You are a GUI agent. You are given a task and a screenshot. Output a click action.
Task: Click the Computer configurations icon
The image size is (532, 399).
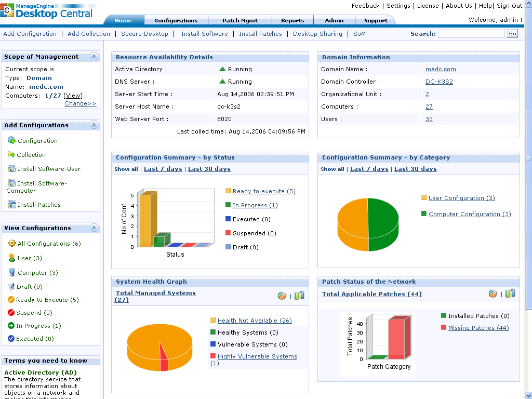(11, 272)
